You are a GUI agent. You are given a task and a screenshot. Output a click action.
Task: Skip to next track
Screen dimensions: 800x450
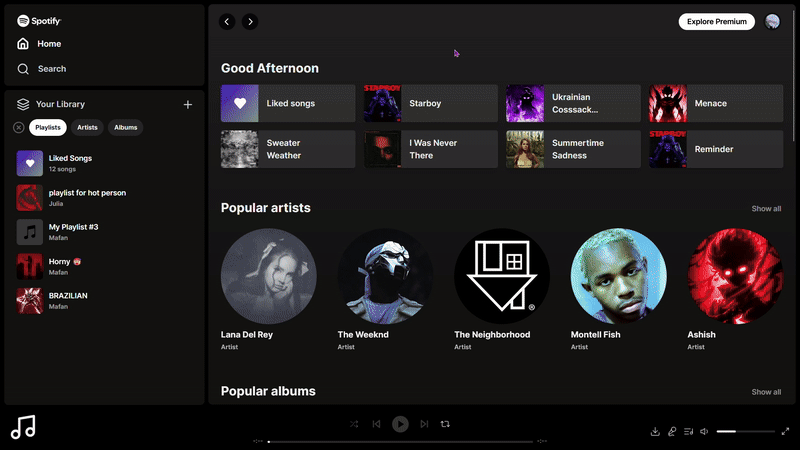tap(424, 424)
